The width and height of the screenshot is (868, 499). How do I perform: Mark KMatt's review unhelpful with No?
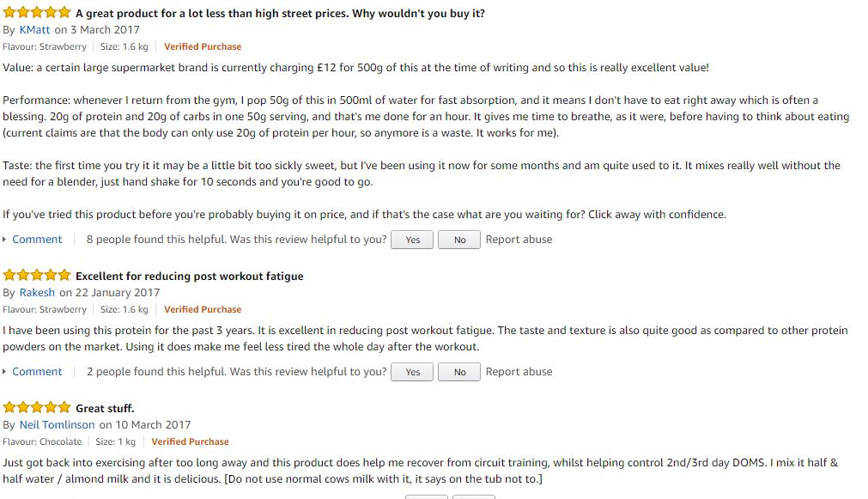tap(459, 240)
